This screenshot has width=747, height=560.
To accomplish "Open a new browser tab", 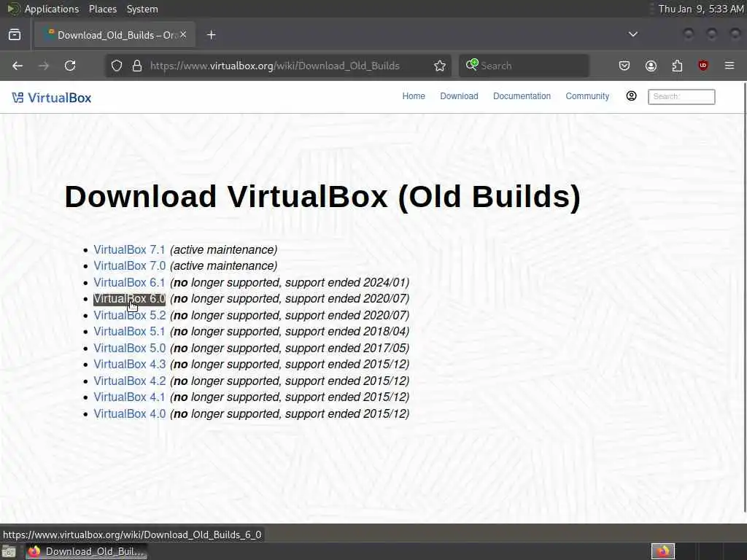I will [x=211, y=35].
